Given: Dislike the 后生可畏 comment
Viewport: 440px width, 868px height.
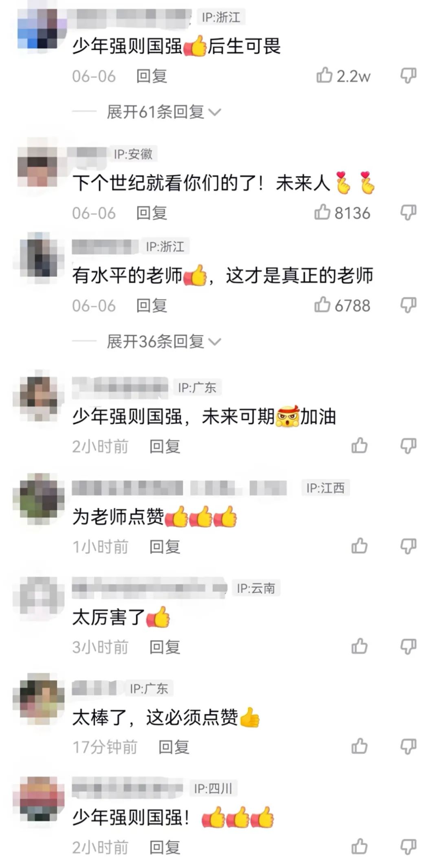Looking at the screenshot, I should (x=408, y=76).
